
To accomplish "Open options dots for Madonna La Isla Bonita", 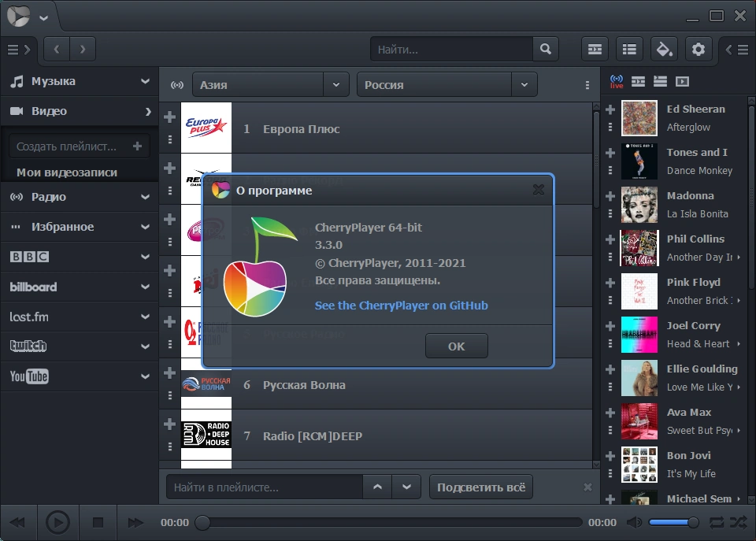I will point(610,213).
